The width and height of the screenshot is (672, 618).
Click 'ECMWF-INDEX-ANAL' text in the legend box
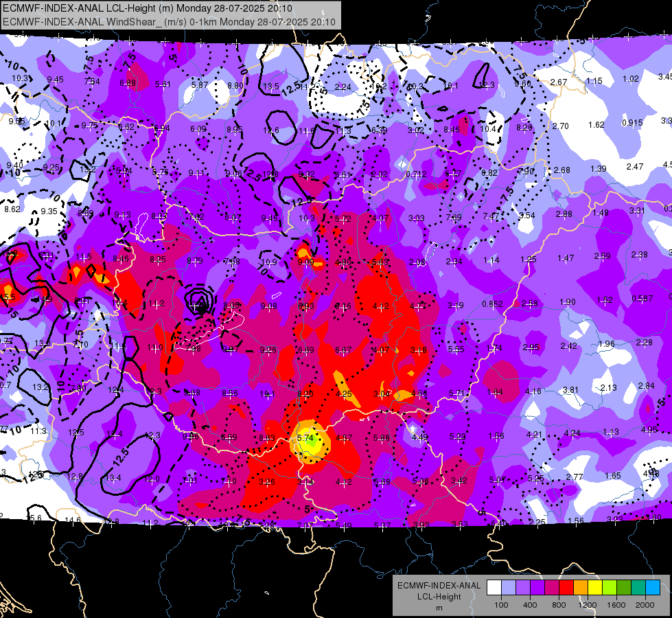click(439, 586)
